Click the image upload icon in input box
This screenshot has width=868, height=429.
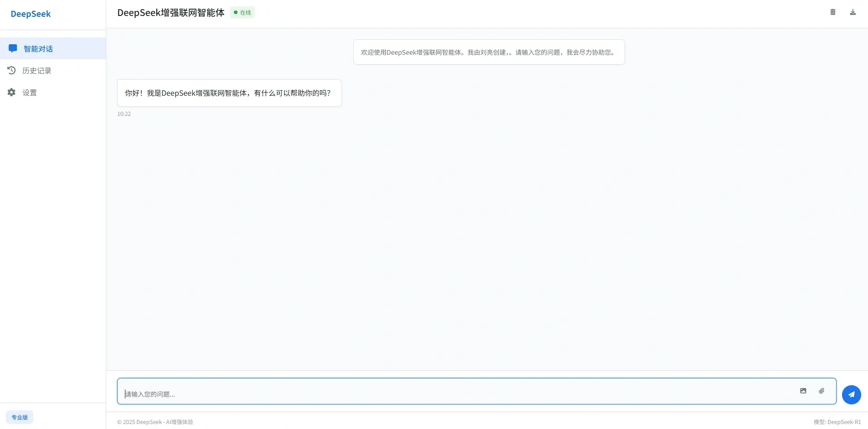(803, 391)
